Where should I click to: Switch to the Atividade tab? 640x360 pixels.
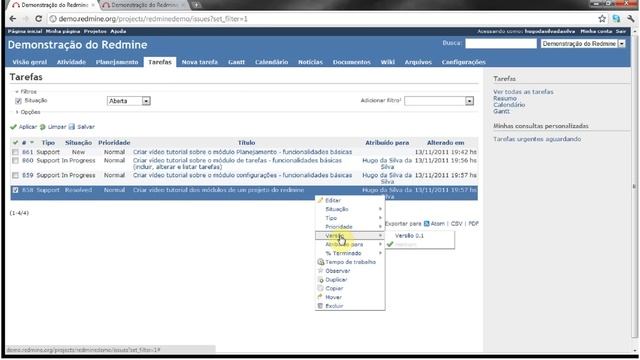(x=71, y=62)
